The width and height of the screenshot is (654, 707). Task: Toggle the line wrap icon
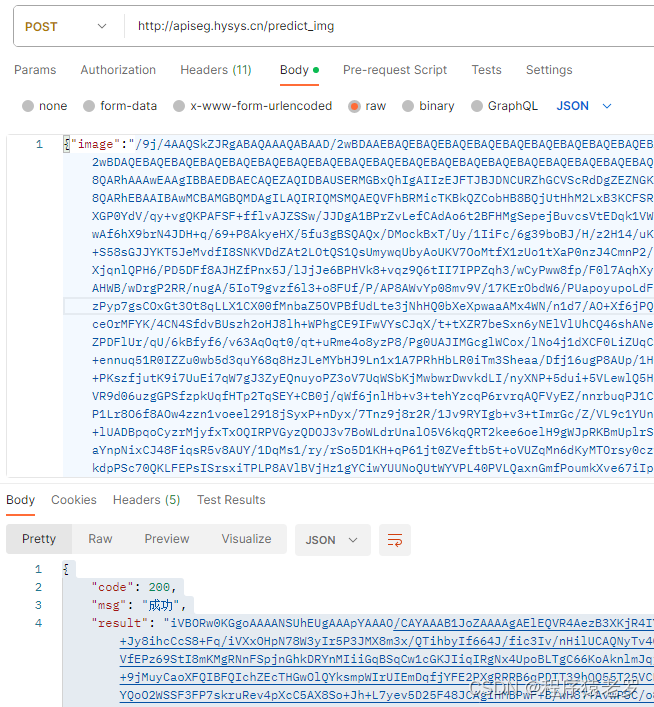(395, 540)
